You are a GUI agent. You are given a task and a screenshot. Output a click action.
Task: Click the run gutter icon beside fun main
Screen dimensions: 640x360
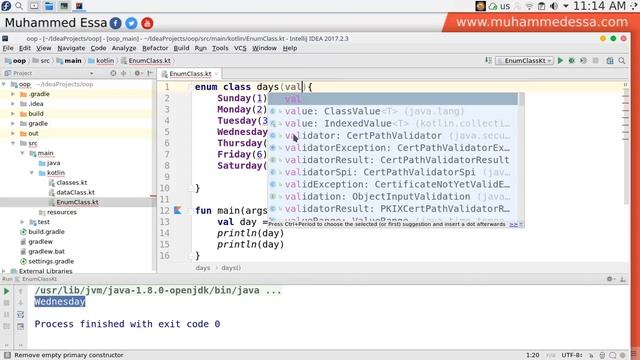pos(178,210)
